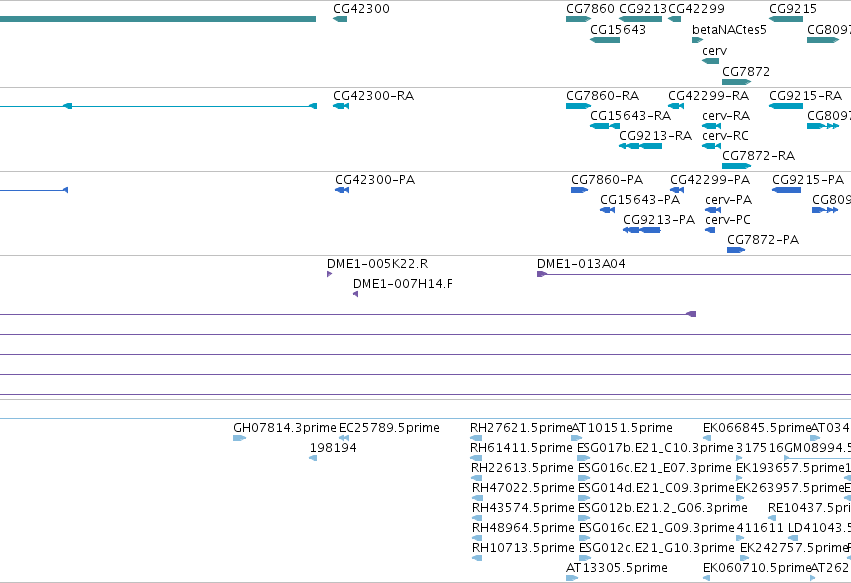Select EST label AT10151.5prime

point(622,428)
